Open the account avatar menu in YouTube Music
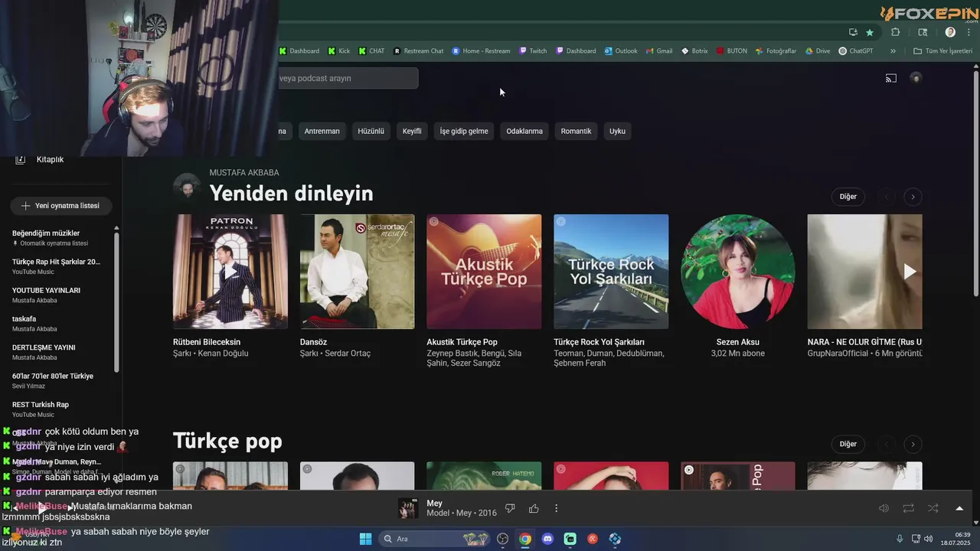Screen dimensions: 980x551 (916, 78)
